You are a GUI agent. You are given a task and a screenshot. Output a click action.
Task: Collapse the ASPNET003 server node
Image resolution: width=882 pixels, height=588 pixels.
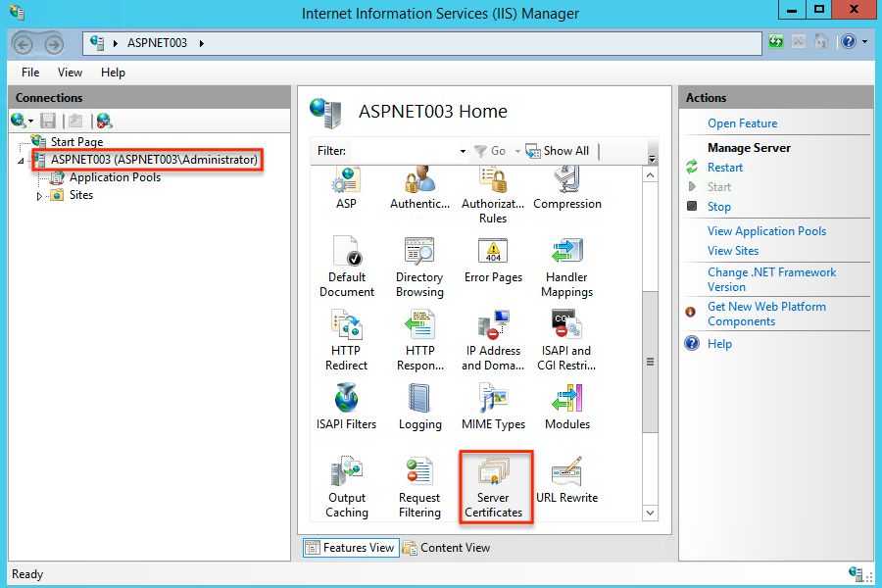click(21, 161)
